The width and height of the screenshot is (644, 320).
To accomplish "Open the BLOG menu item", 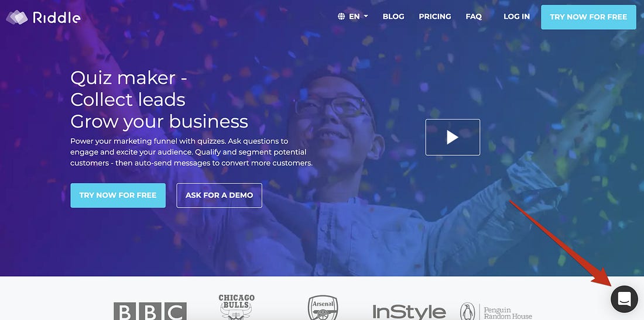I will point(393,16).
